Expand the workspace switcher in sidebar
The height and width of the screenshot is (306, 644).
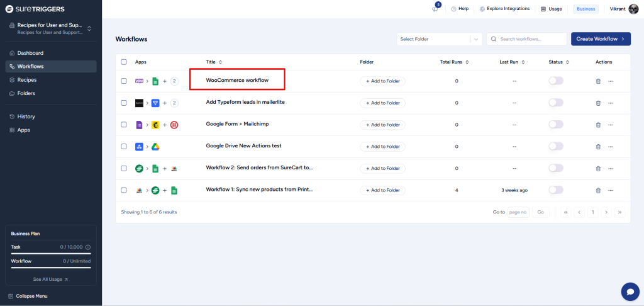pos(89,28)
